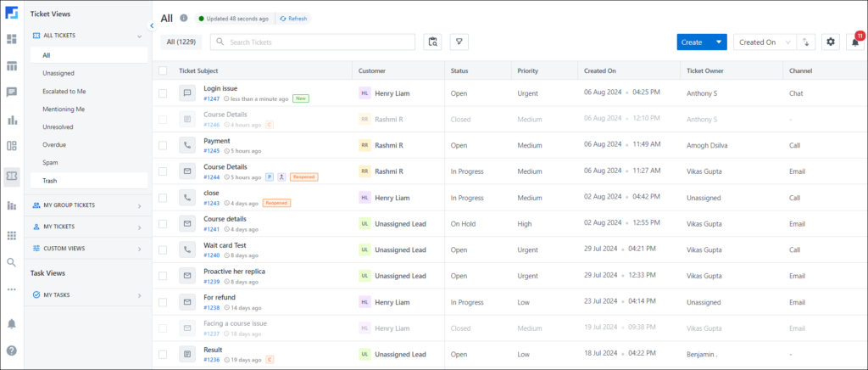Image resolution: width=868 pixels, height=370 pixels.
Task: Click the board layout icon in left rail
Action: [12, 146]
